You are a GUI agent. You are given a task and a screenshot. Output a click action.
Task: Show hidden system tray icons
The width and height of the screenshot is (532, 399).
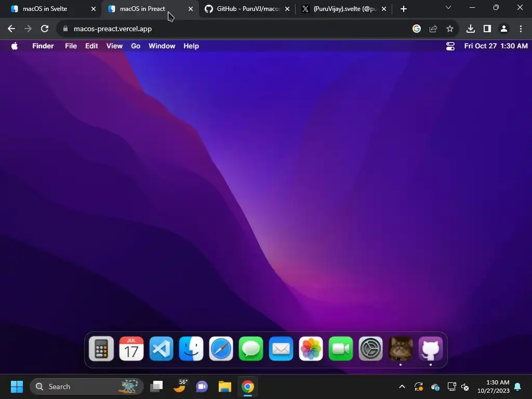(402, 387)
